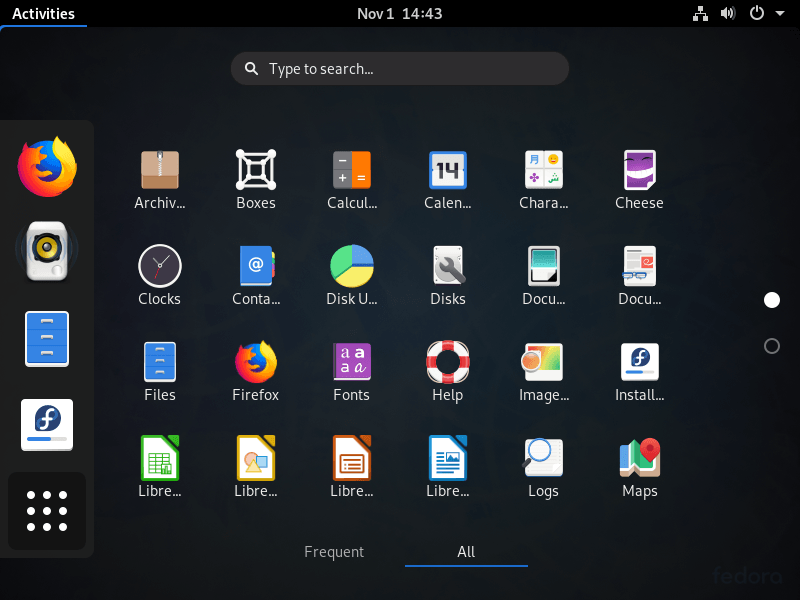Image resolution: width=800 pixels, height=600 pixels.
Task: Select the first page indicator dot
Action: pyautogui.click(x=772, y=300)
